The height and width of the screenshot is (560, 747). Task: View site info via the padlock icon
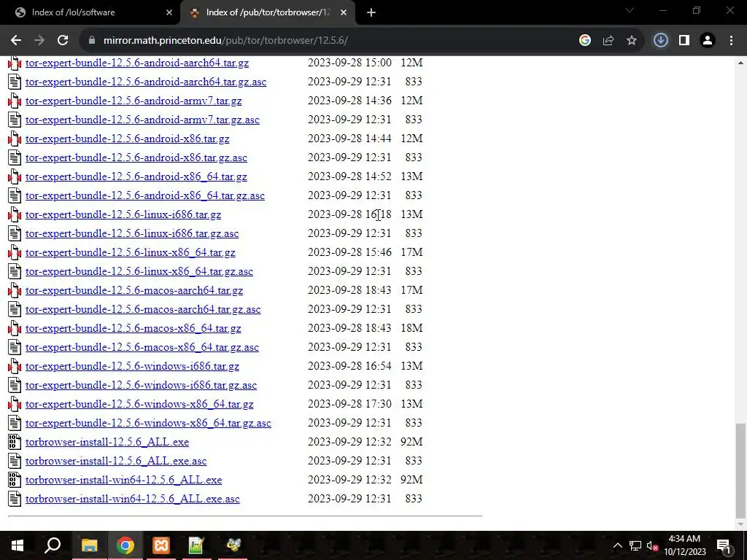(x=92, y=41)
